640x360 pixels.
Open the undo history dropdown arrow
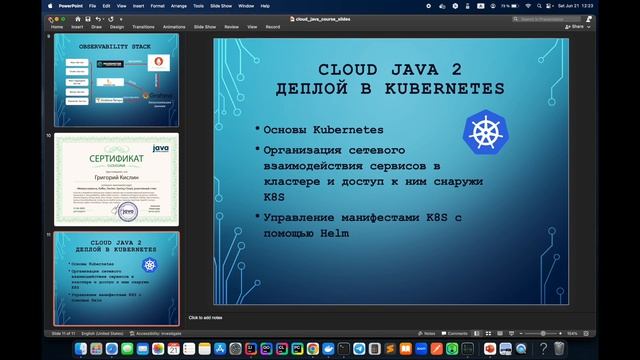tap(103, 19)
